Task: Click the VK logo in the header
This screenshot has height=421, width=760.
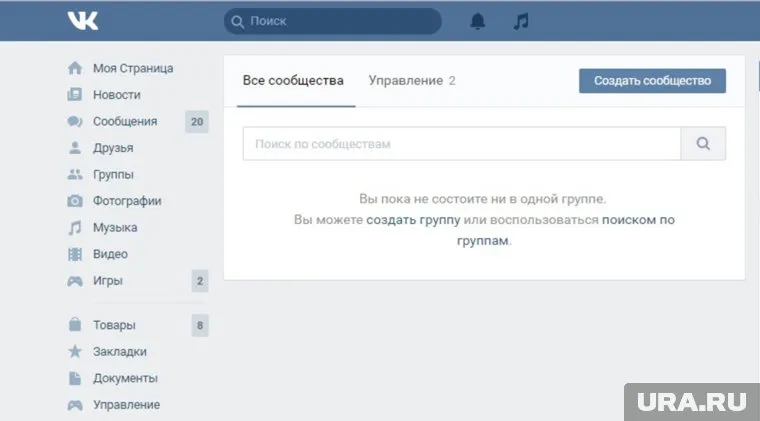Action: click(x=83, y=21)
